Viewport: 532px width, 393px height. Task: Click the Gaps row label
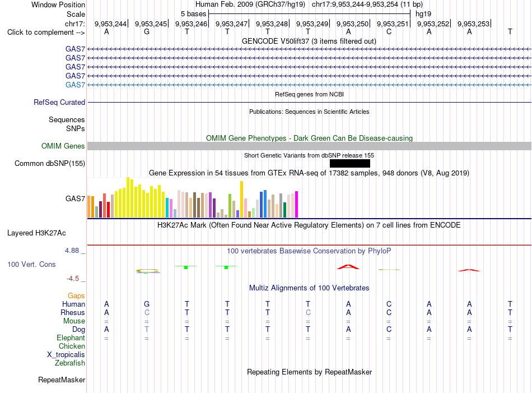pos(76,295)
